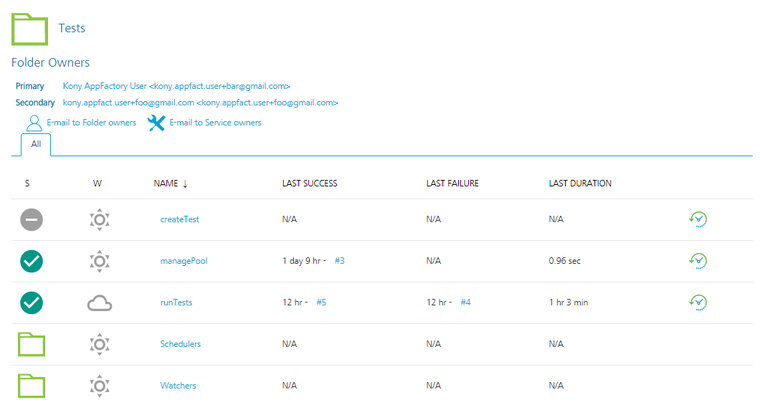Click the grey not-built status icon for createTest
Screen dimensions: 760x404
pos(32,220)
